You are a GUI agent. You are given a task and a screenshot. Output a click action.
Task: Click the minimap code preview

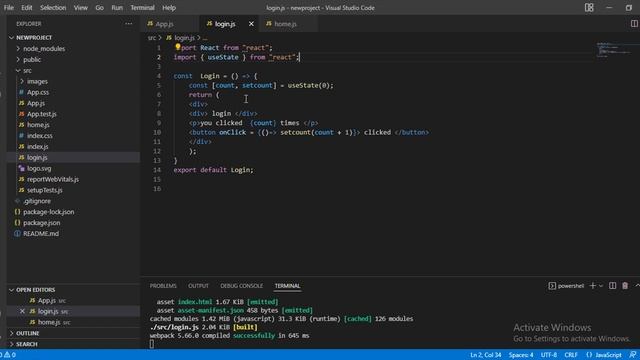[613, 50]
